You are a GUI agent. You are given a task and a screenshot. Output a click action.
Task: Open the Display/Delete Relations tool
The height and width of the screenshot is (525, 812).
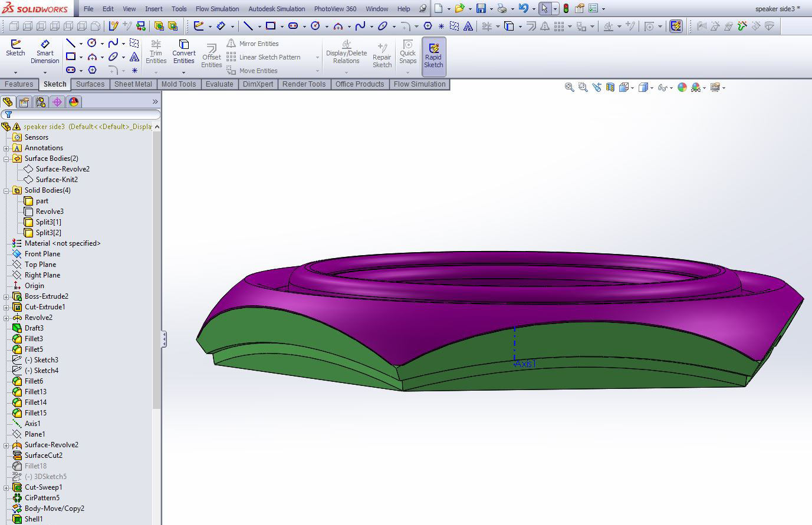pos(346,52)
